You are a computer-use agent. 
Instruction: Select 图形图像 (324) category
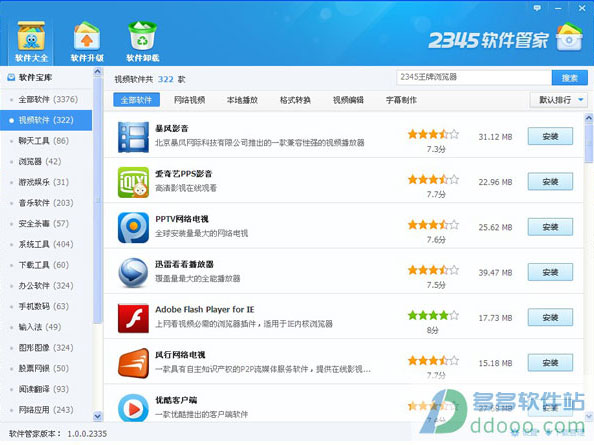click(x=46, y=348)
